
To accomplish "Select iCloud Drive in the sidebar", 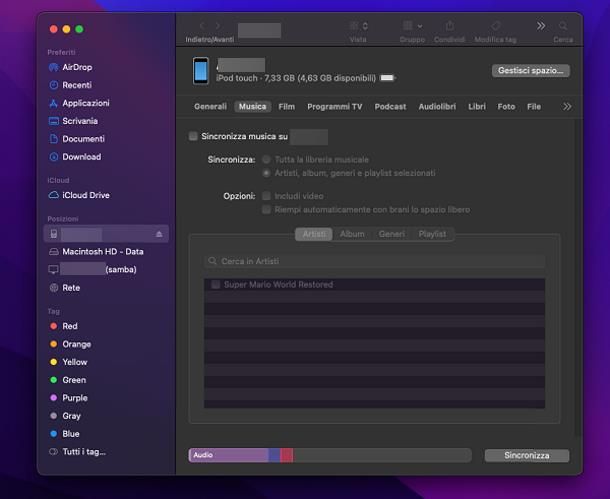I will click(85, 195).
